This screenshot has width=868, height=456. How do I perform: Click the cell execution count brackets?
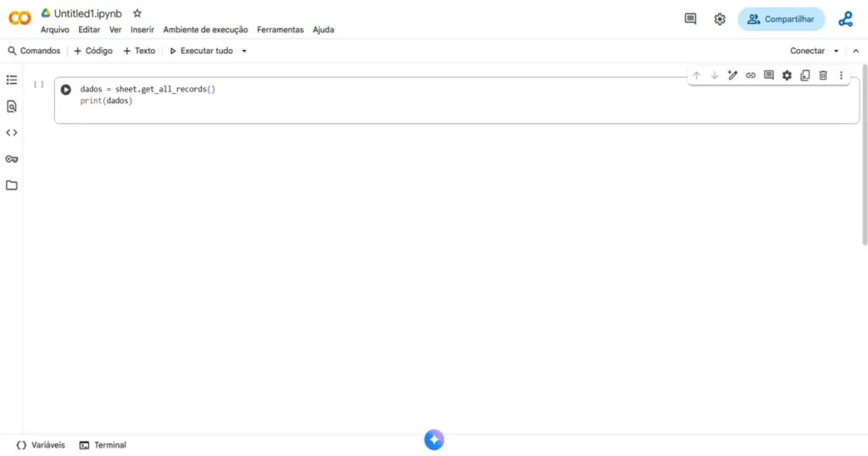click(x=39, y=85)
